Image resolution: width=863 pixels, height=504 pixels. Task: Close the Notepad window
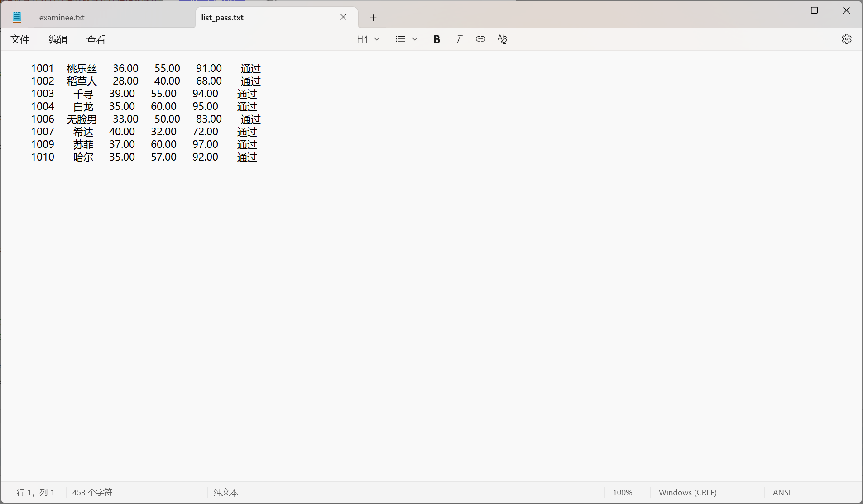pos(846,10)
